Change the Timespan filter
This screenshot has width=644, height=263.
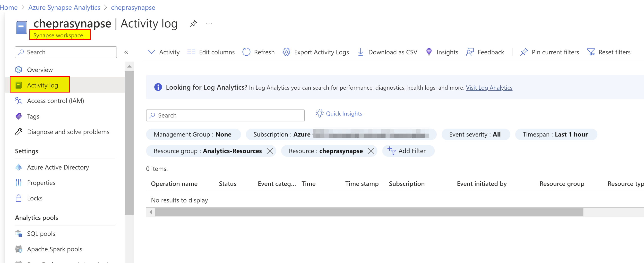click(x=556, y=135)
